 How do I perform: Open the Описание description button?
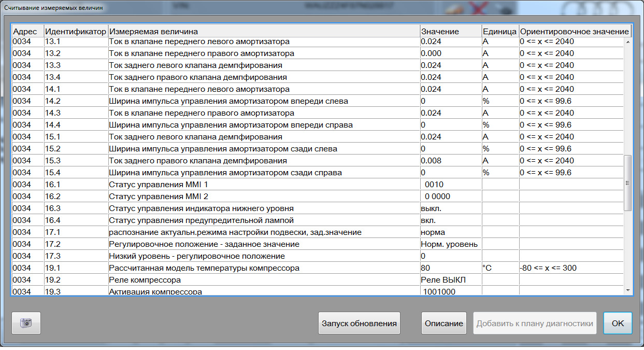pos(443,323)
